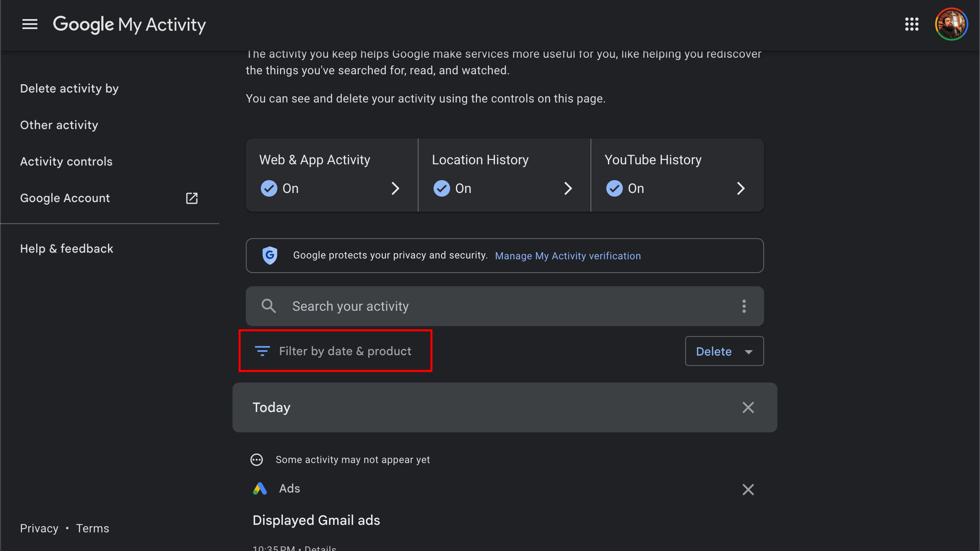Open Delete activity by menu item
This screenshot has height=551, width=980.
coord(69,88)
